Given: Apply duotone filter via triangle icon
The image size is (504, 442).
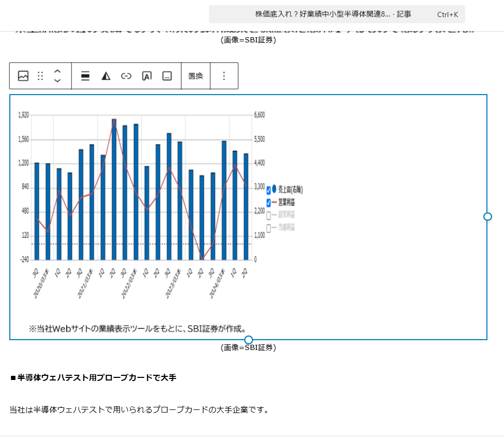Looking at the screenshot, I should [106, 76].
